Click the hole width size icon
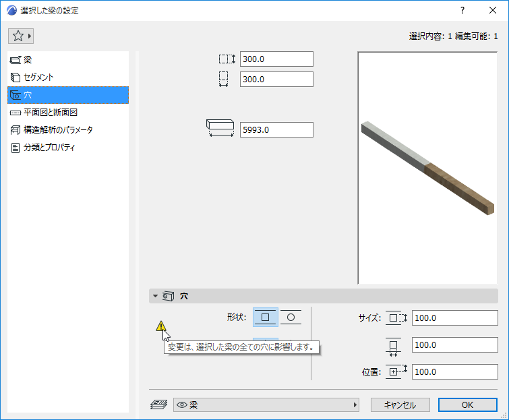The height and width of the screenshot is (420, 509). [x=394, y=347]
